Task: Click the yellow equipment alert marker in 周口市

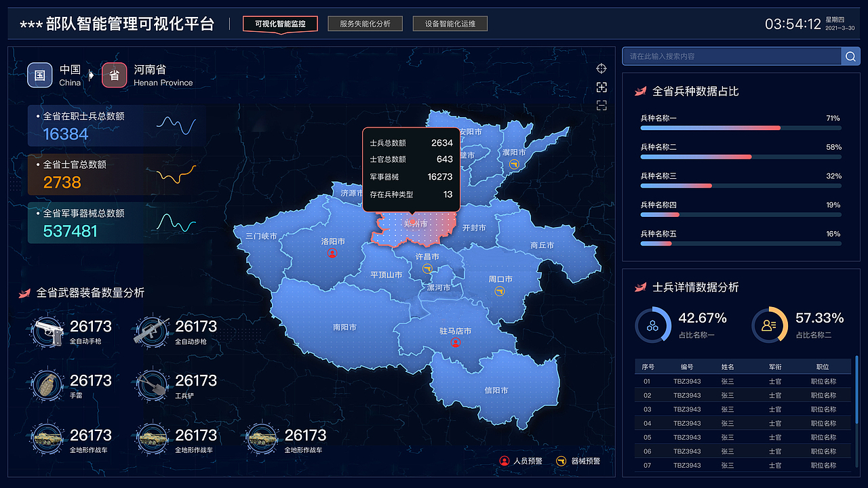Action: [x=500, y=291]
